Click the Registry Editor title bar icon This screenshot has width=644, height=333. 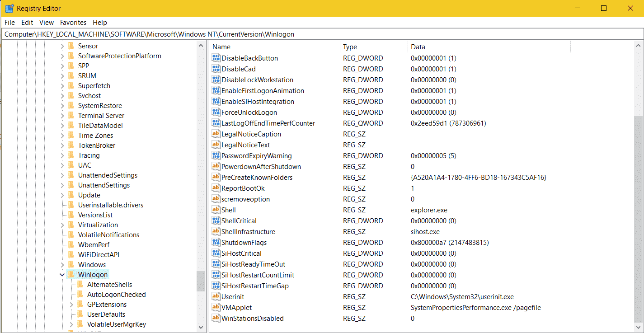pos(9,8)
